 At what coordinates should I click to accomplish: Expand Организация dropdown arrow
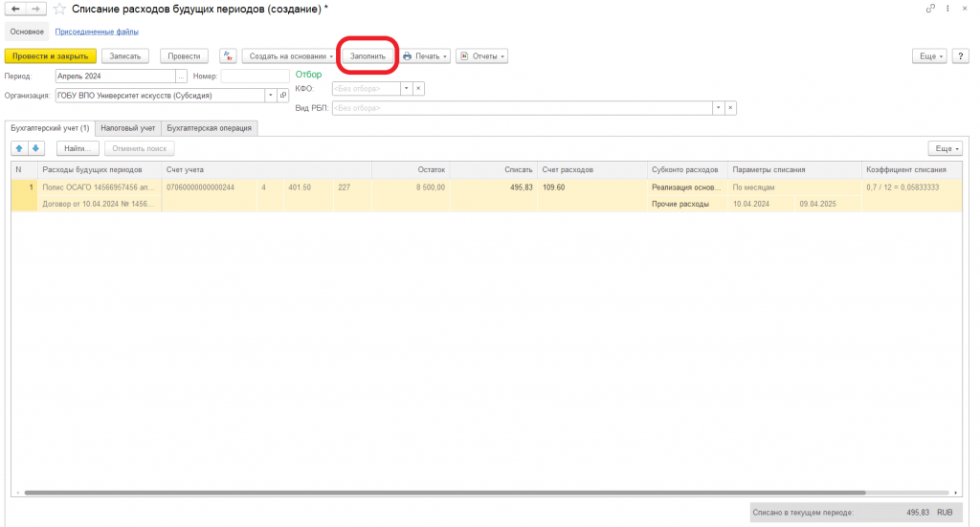(271, 96)
